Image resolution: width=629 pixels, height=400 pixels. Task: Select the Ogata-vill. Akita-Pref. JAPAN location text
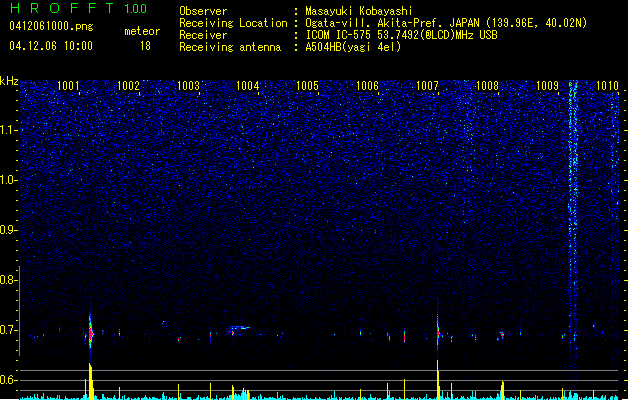[x=446, y=23]
